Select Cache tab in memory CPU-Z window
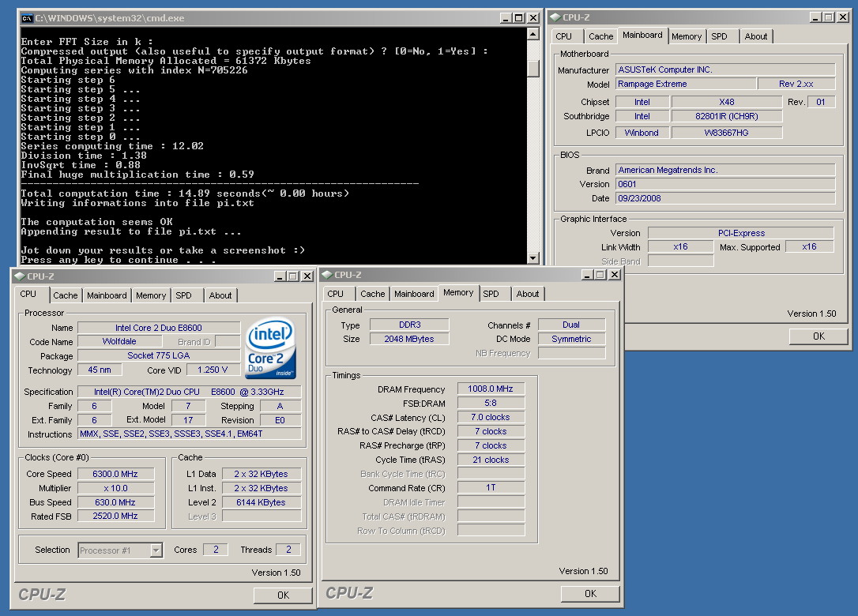Screen dimensions: 858x616 tap(373, 294)
